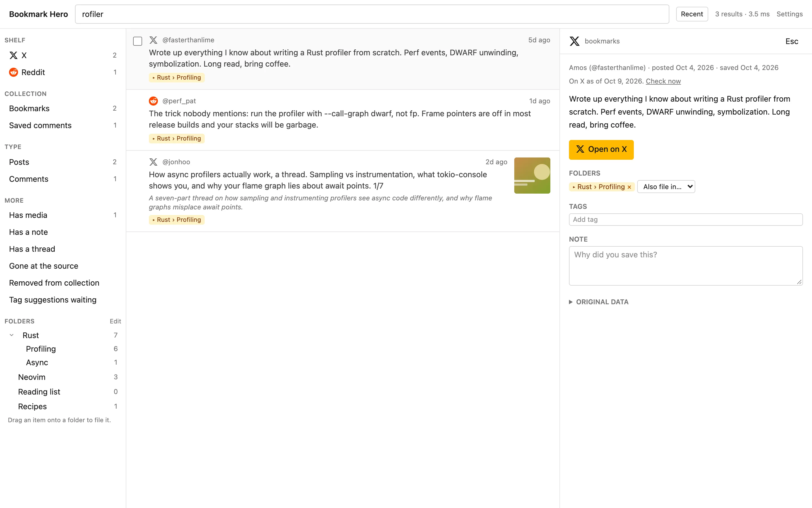The image size is (812, 508).
Task: Filter by the Bookmarks collection
Action: tap(63, 109)
